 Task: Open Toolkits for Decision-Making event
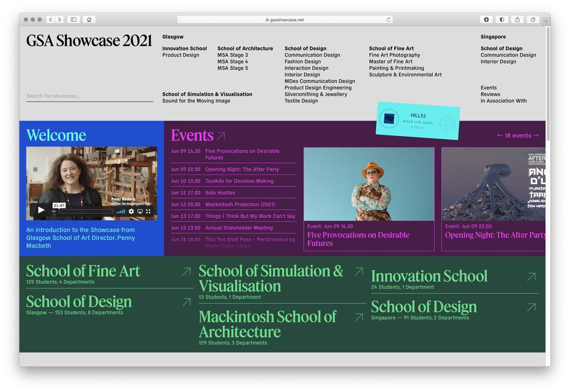[x=239, y=181]
